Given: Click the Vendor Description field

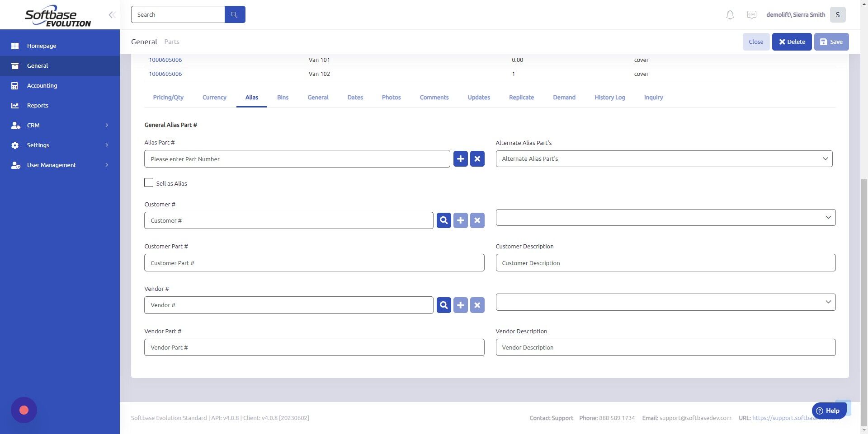Looking at the screenshot, I should click(x=665, y=347).
